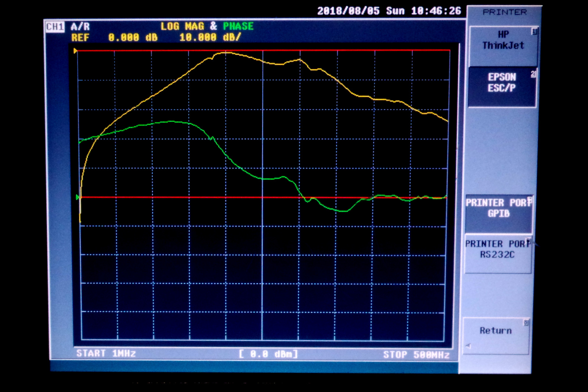Select the HP ThinkJet printer softkey
The image size is (588, 392).
click(503, 40)
